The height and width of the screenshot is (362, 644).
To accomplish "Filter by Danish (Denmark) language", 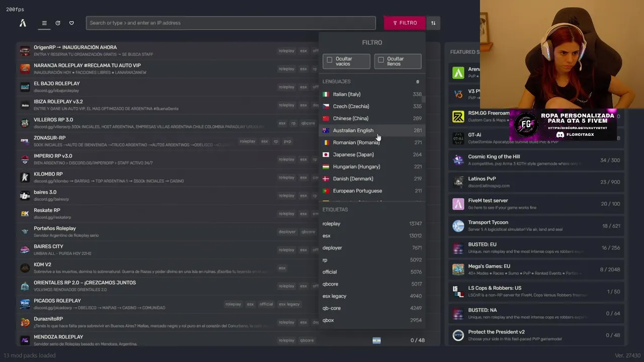I will pos(372,178).
